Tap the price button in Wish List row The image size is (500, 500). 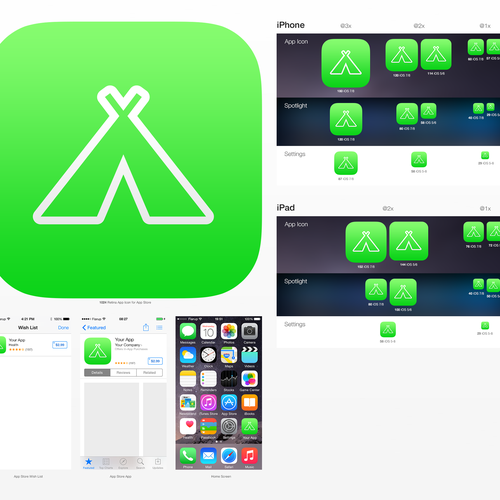[x=60, y=345]
